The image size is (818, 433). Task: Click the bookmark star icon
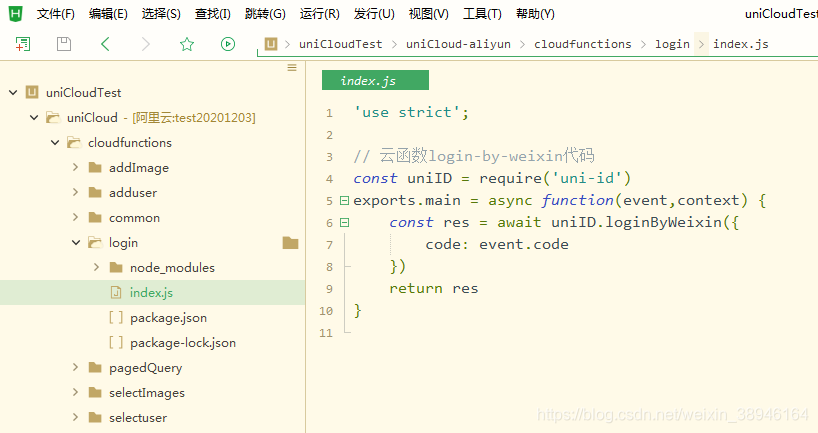pyautogui.click(x=187, y=44)
